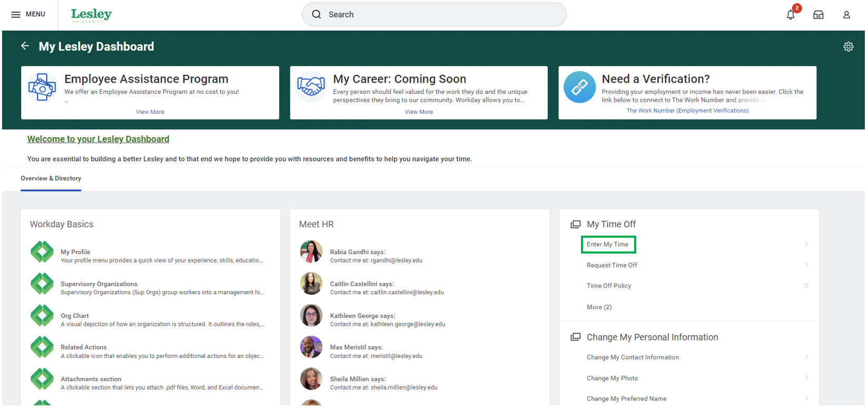The height and width of the screenshot is (408, 868).
Task: Click the Change My Personal Information heading
Action: (653, 337)
